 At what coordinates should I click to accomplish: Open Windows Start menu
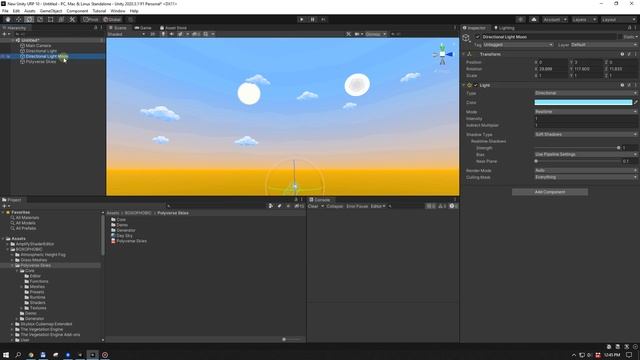(6, 355)
